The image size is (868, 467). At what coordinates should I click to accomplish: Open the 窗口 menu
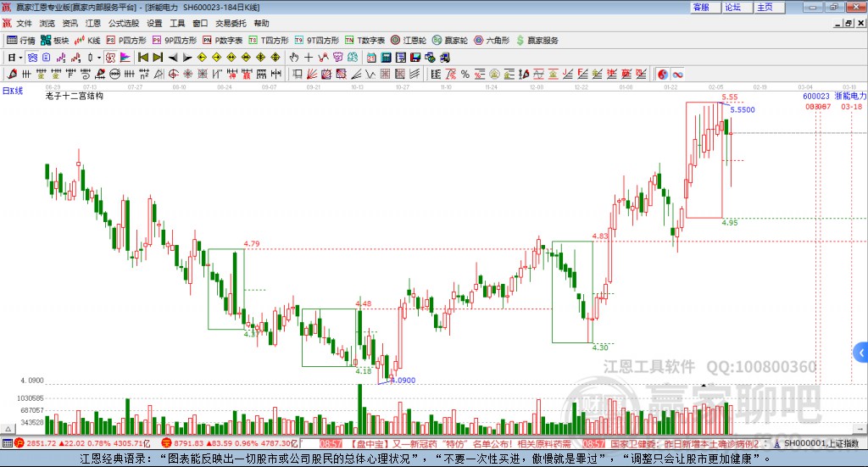click(x=200, y=23)
